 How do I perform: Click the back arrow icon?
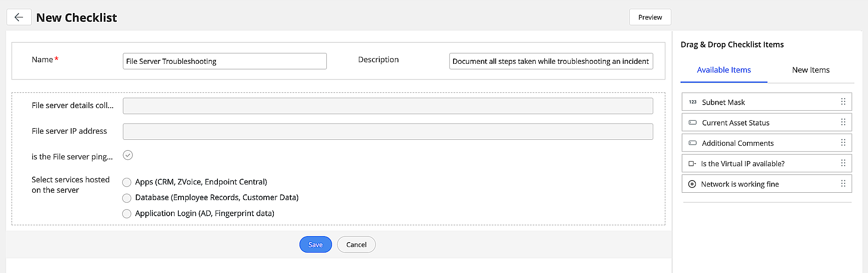[x=19, y=17]
